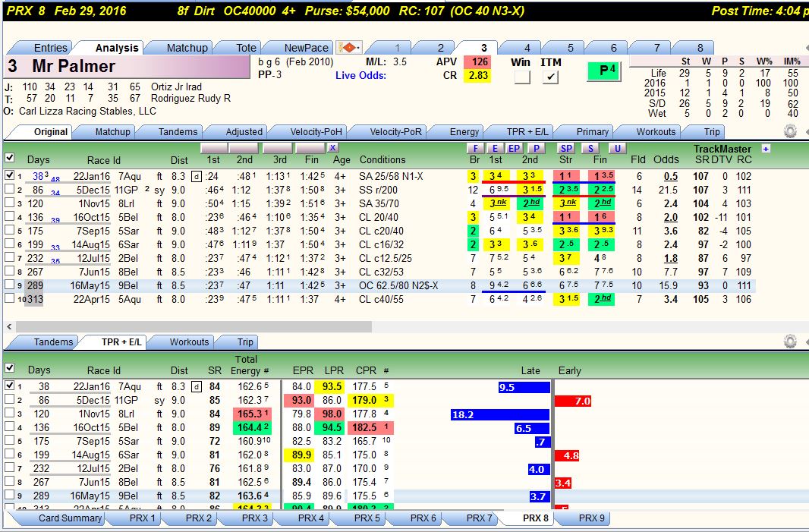Go to PRX 4 race tab

[311, 518]
